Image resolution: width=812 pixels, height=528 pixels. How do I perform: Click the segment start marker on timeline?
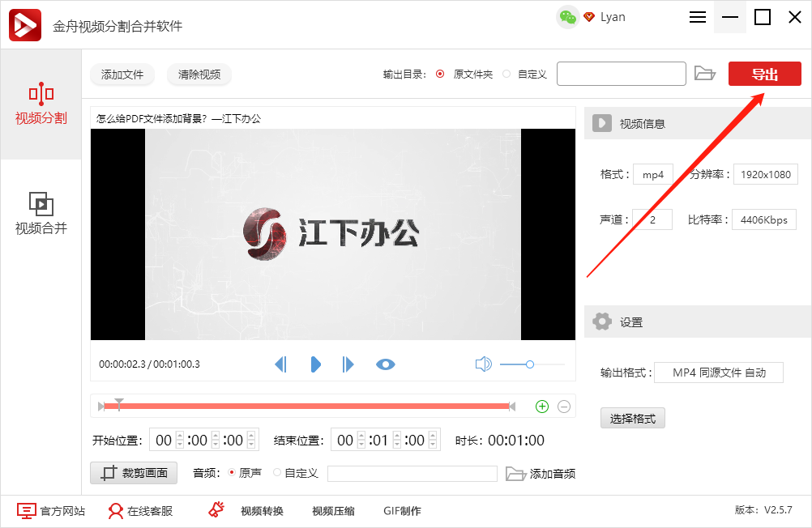[x=101, y=407]
